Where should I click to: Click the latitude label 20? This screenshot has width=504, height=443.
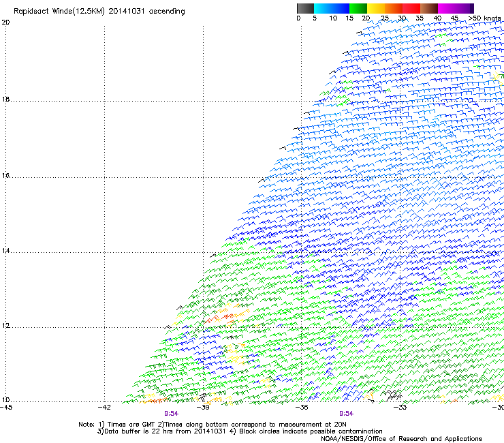(5, 22)
